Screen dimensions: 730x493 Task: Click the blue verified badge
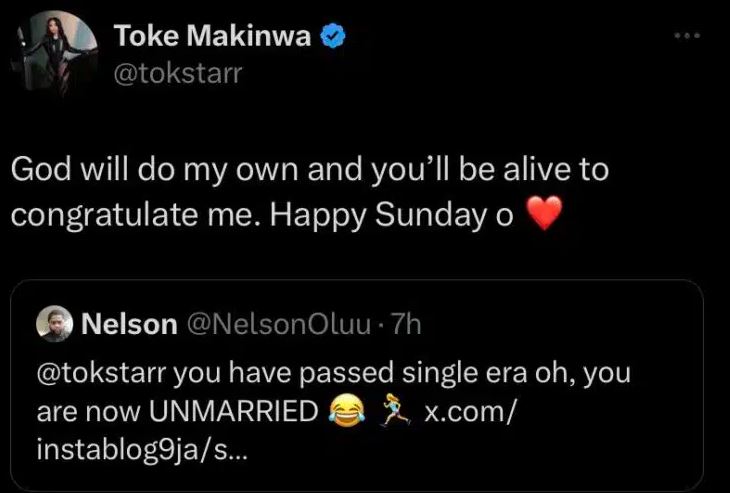(x=333, y=36)
